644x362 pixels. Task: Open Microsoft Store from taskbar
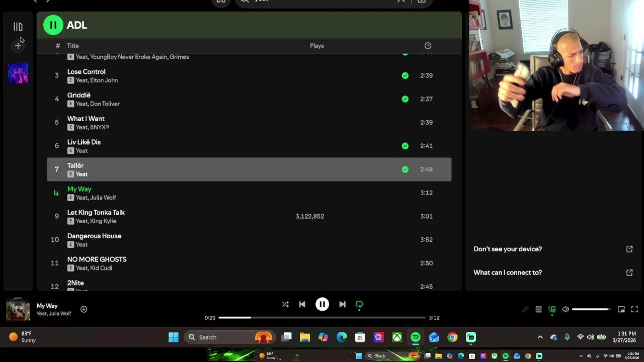(x=360, y=337)
